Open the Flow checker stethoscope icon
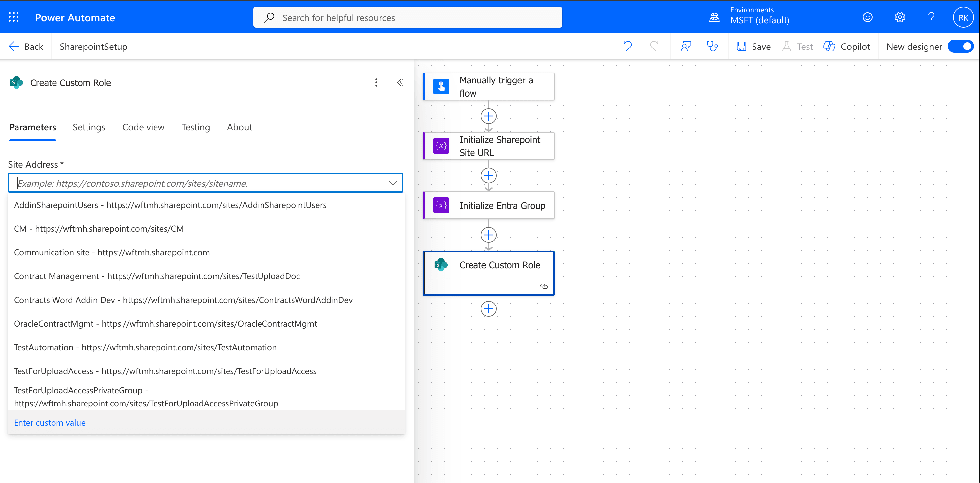Screen dimensions: 980x483 pyautogui.click(x=712, y=47)
